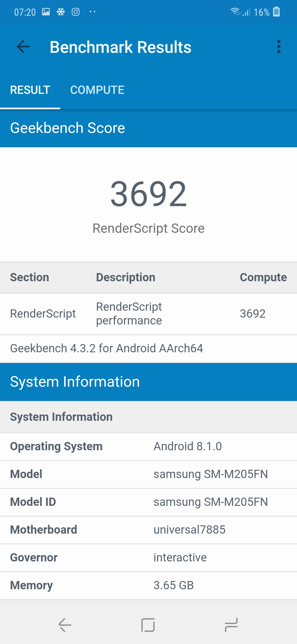Tap the RenderScript performance row

pos(148,314)
